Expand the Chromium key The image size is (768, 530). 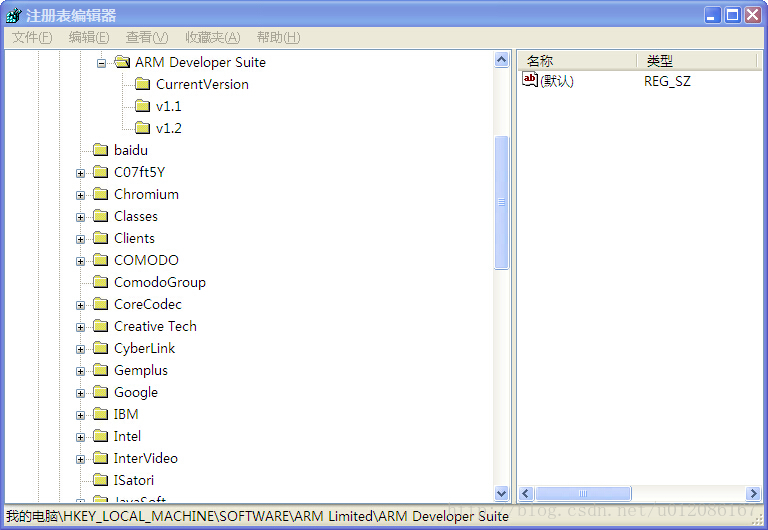[x=80, y=195]
